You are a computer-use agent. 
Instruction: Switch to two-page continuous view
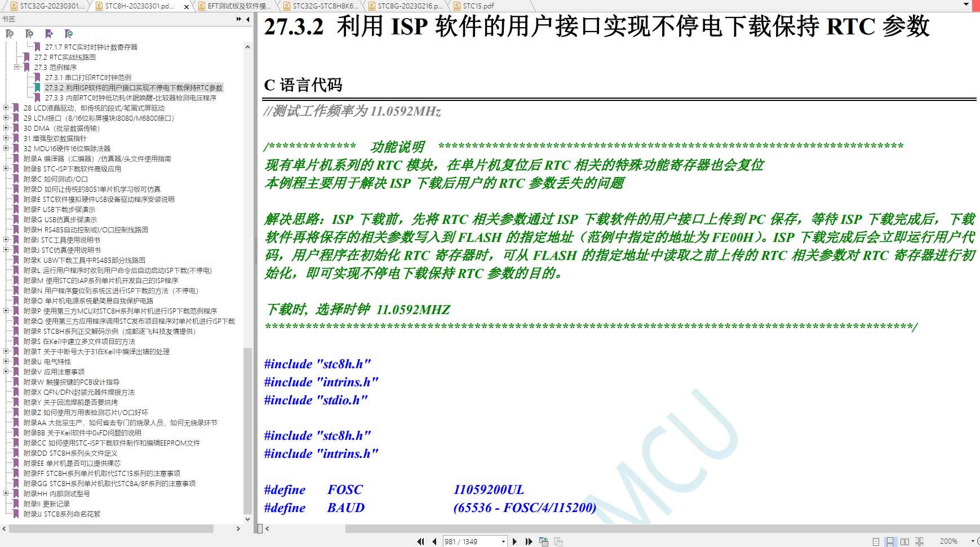tap(919, 541)
